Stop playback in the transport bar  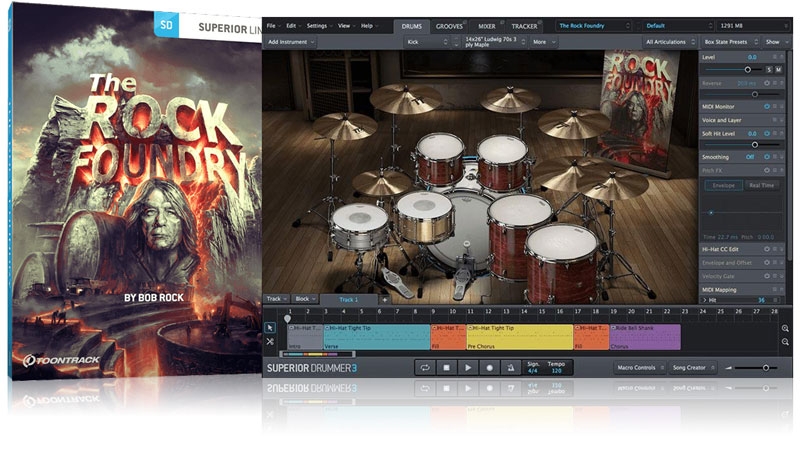click(x=446, y=367)
